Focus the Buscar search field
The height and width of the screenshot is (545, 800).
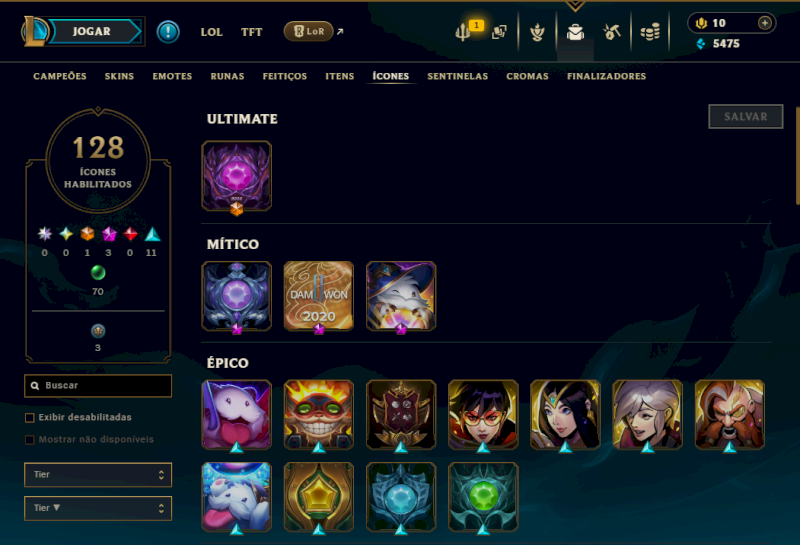[98, 386]
